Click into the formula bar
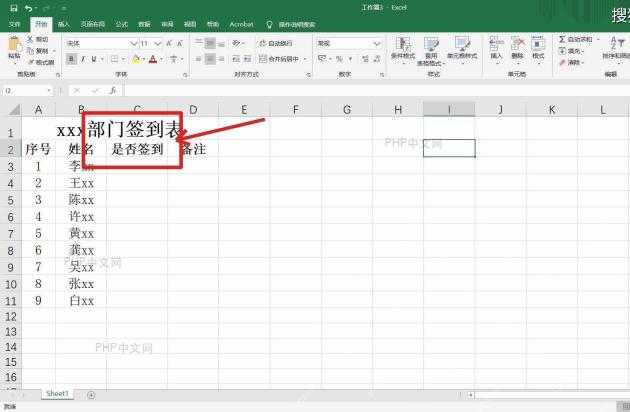630x412 pixels. coord(377,90)
